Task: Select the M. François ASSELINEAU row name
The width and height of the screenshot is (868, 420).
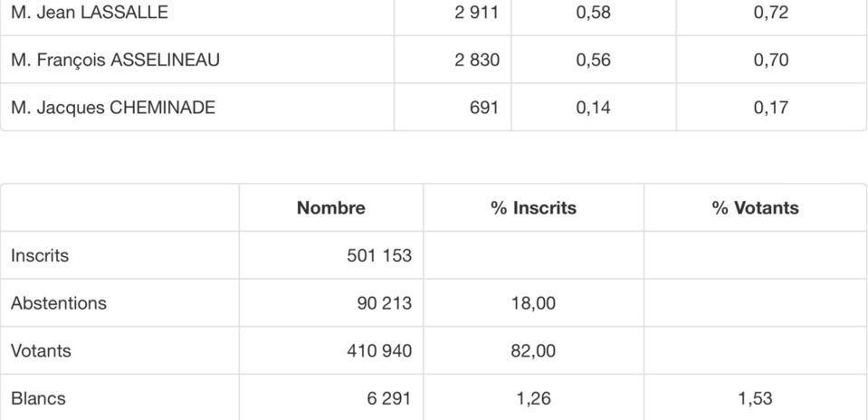Action: 115,60
